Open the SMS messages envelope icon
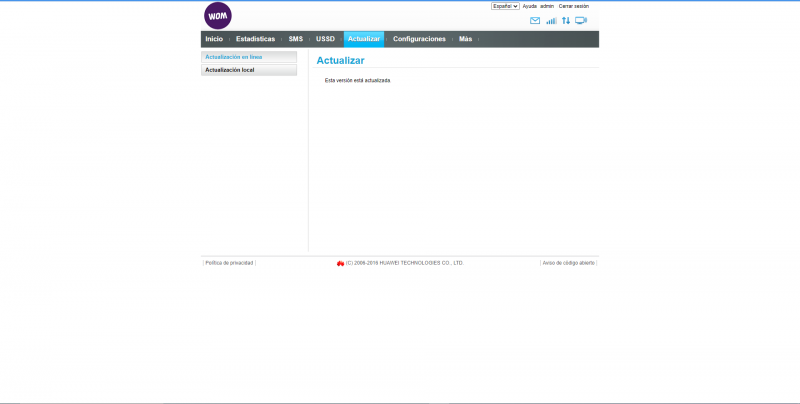This screenshot has height=404, width=800. (535, 20)
